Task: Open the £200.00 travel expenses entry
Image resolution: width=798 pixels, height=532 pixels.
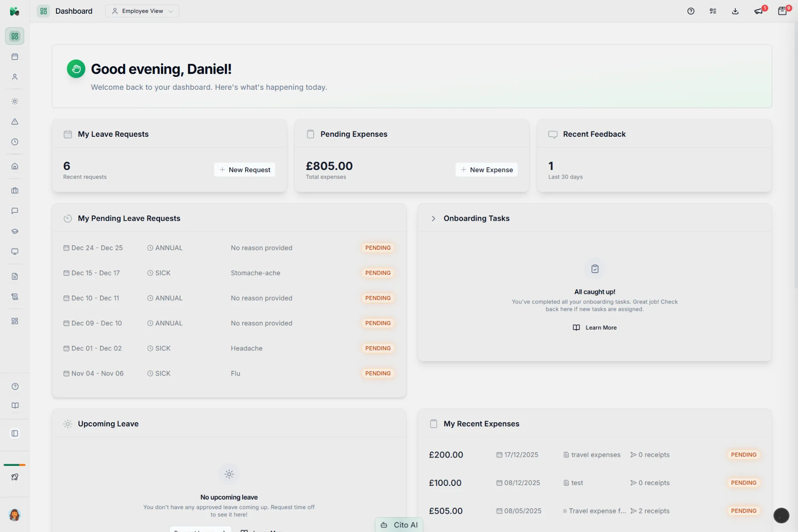Action: (x=595, y=455)
